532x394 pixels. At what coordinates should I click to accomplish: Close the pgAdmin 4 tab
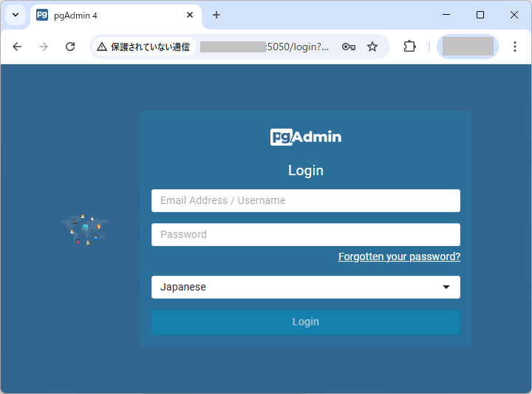[x=190, y=15]
